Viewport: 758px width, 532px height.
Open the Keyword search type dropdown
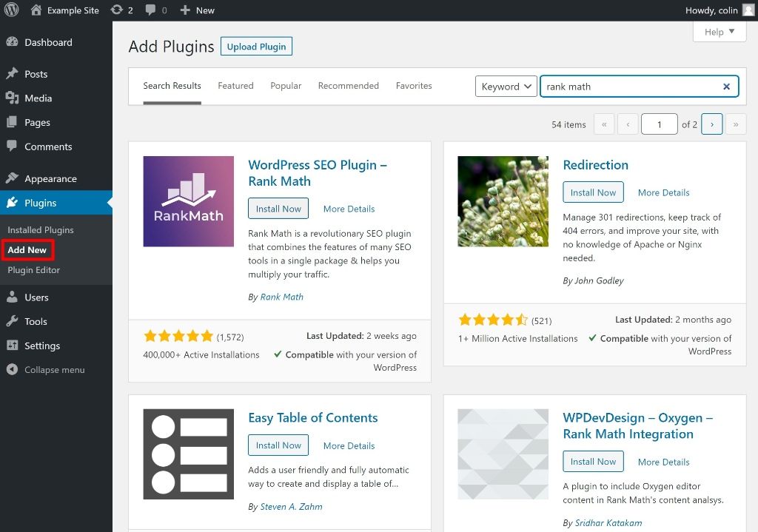point(506,87)
